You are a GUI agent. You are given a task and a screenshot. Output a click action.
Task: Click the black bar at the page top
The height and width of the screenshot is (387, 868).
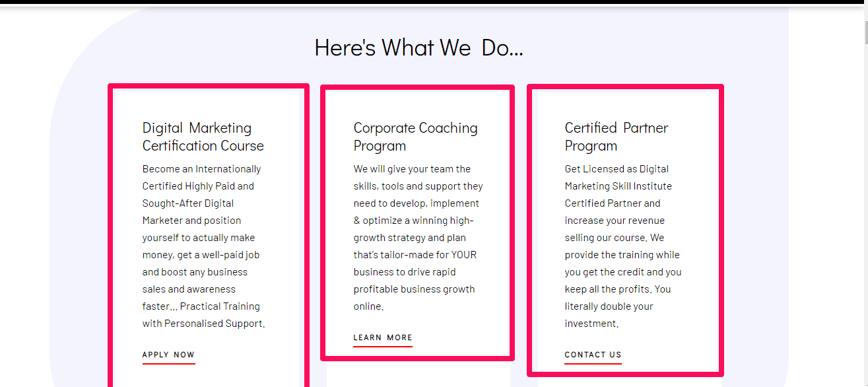[429, 2]
